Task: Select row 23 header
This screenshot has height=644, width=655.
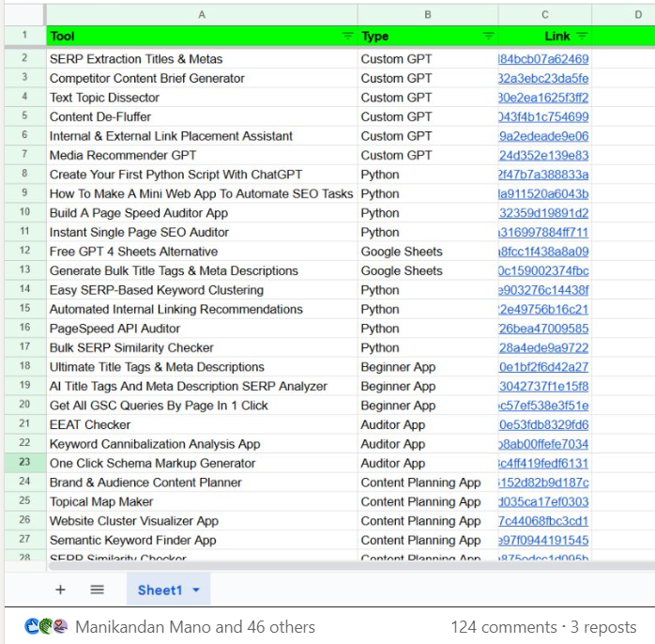Action: 24,462
